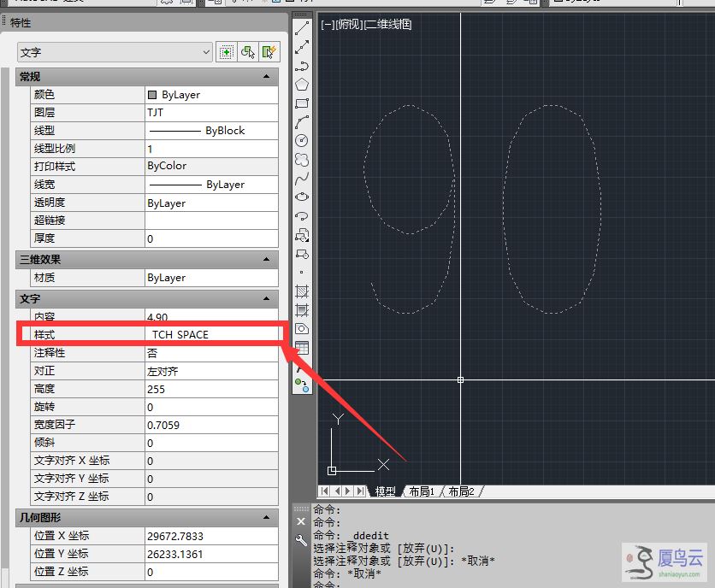The image size is (715, 588).
Task: Click the 透明度 ByLayer value
Action: pos(211,203)
